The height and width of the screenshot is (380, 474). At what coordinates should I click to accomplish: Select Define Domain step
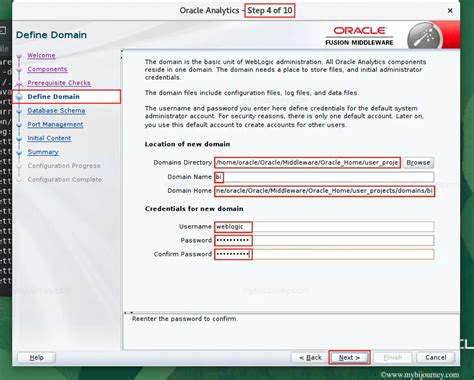[x=53, y=97]
